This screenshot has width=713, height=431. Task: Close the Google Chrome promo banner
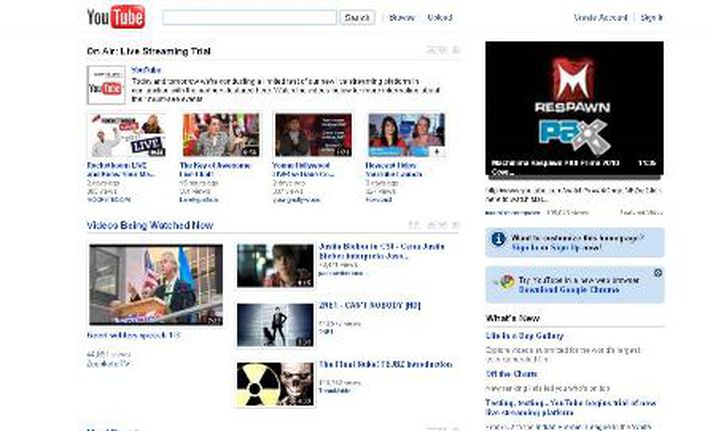click(x=658, y=273)
